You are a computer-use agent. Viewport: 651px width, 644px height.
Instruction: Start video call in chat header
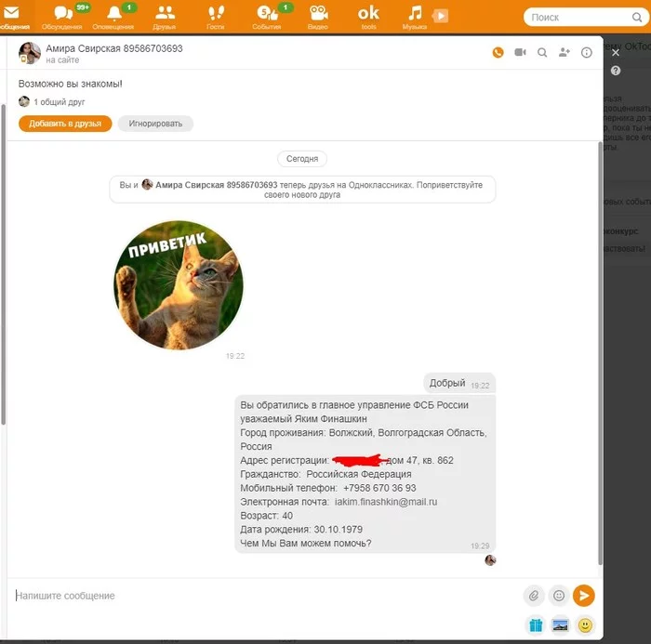[x=520, y=52]
